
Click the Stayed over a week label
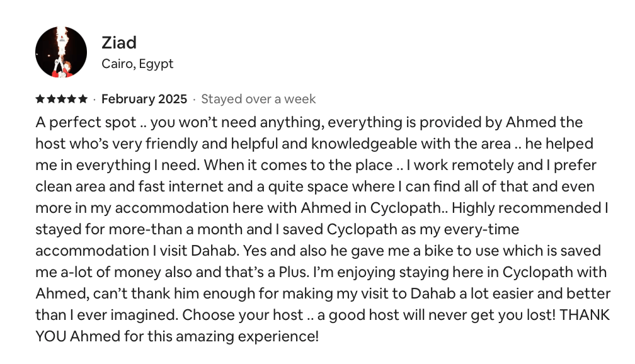click(x=258, y=99)
